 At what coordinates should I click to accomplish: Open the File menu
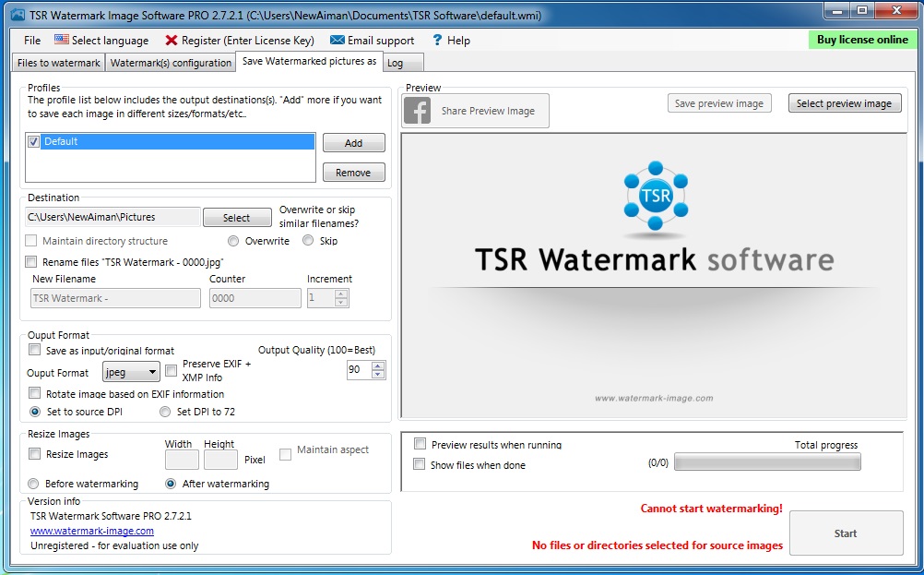click(32, 40)
